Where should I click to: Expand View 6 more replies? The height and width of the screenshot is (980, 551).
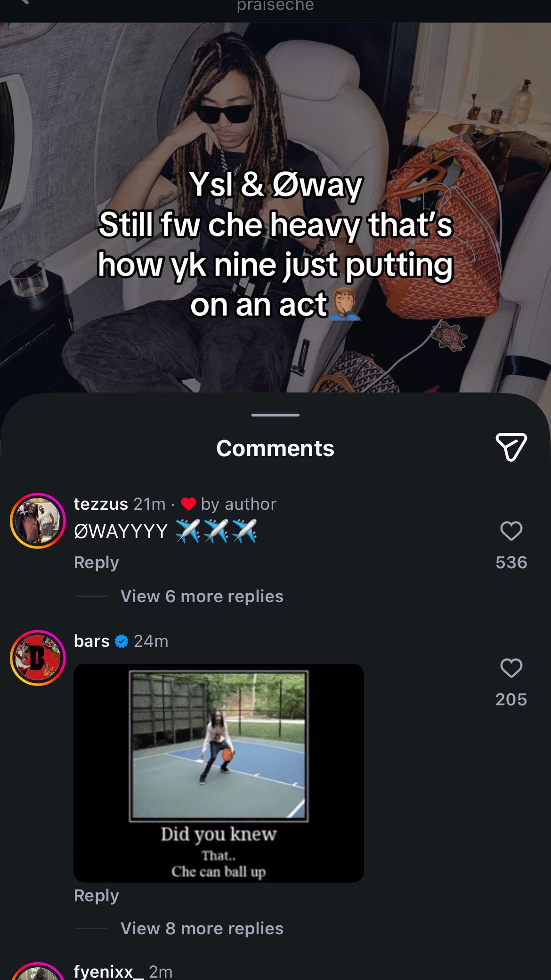coord(202,596)
